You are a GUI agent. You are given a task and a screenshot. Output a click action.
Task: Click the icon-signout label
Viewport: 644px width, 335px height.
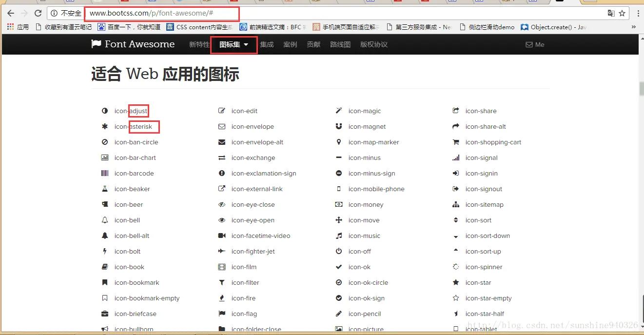[484, 189]
